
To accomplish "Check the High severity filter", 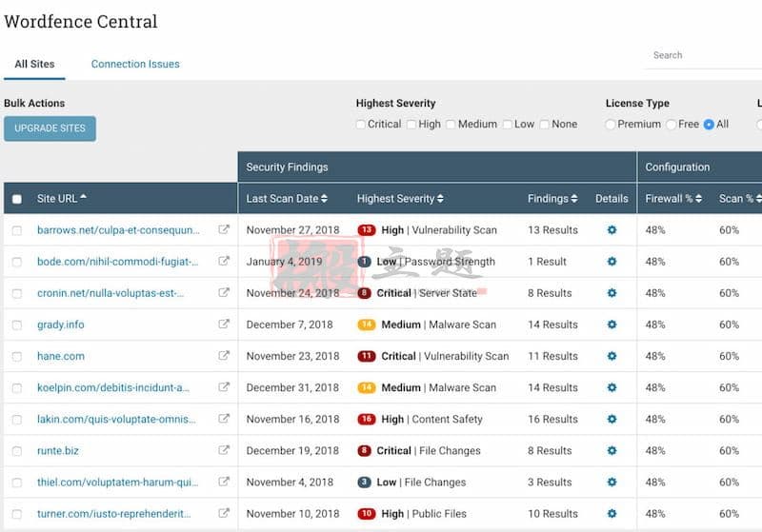I will pyautogui.click(x=411, y=125).
